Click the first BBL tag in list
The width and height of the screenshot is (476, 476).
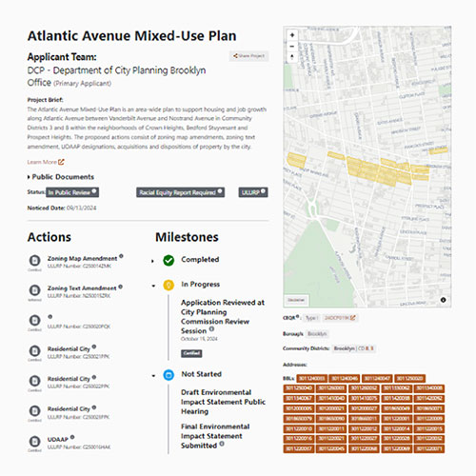312,379
